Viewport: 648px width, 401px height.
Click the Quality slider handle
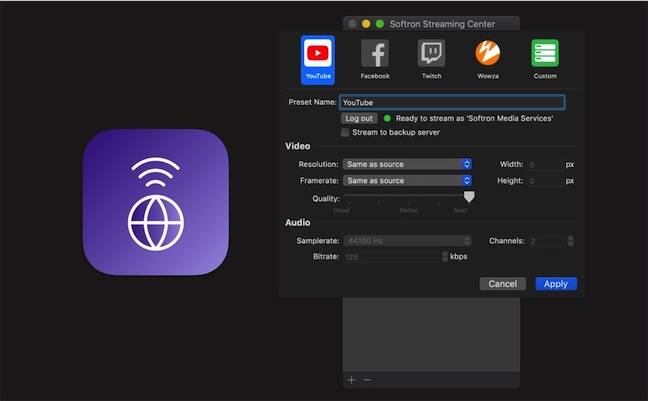469,197
